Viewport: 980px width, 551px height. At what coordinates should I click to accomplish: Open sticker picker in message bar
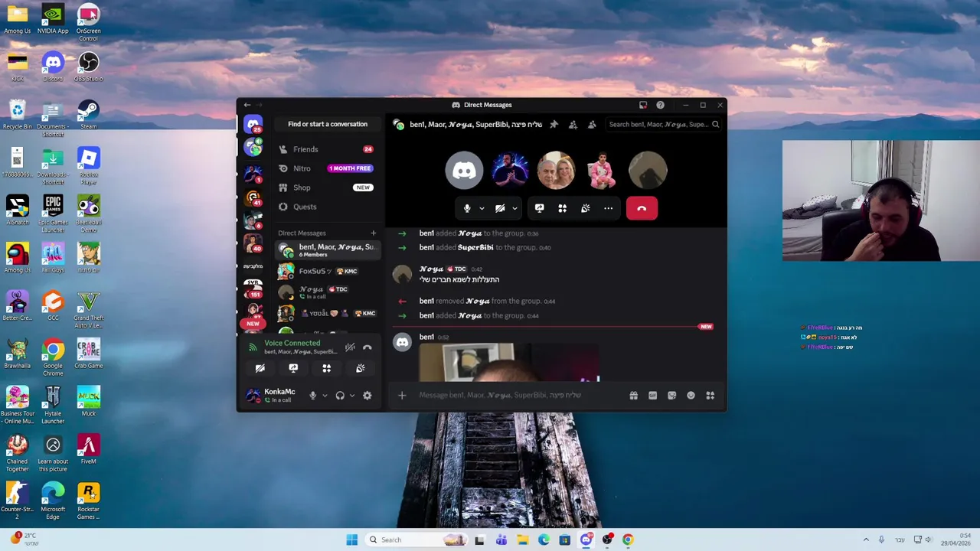click(671, 396)
